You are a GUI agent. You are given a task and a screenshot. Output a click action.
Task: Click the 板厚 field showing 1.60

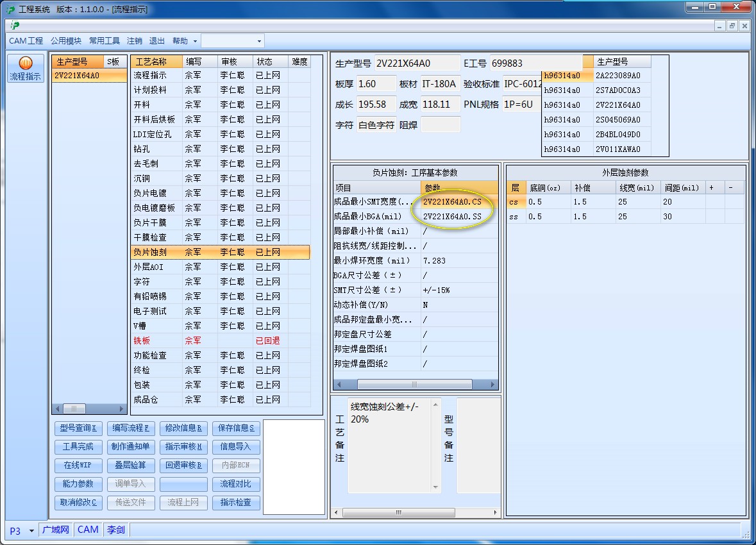tap(376, 84)
